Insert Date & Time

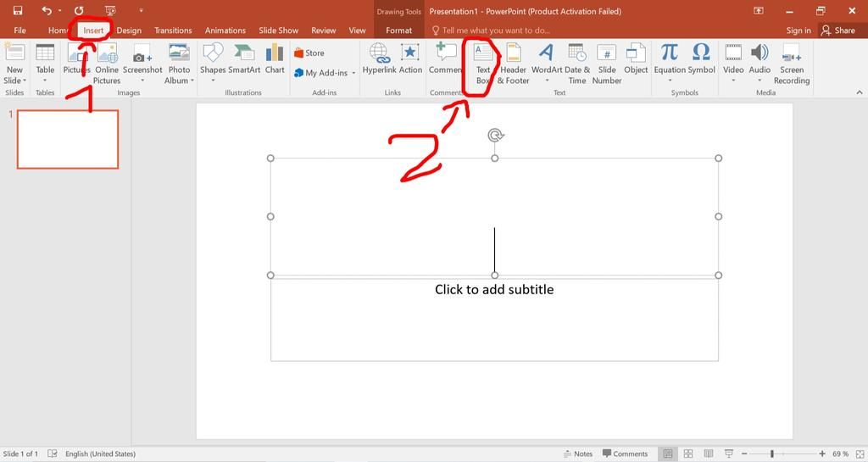click(576, 64)
